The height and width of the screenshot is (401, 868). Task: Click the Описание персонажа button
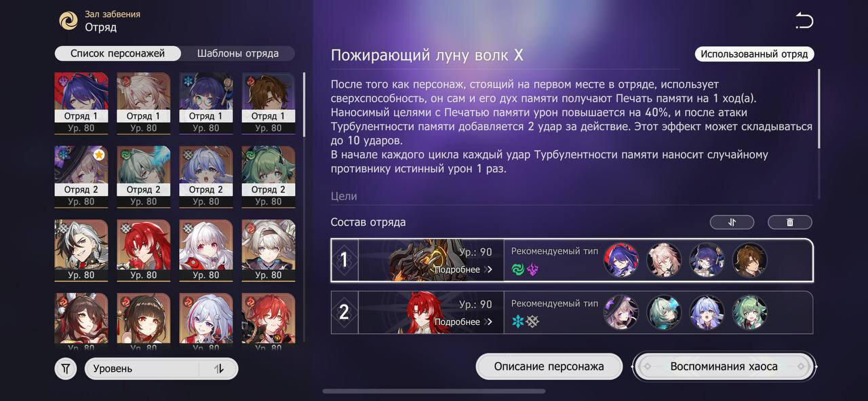coord(549,366)
